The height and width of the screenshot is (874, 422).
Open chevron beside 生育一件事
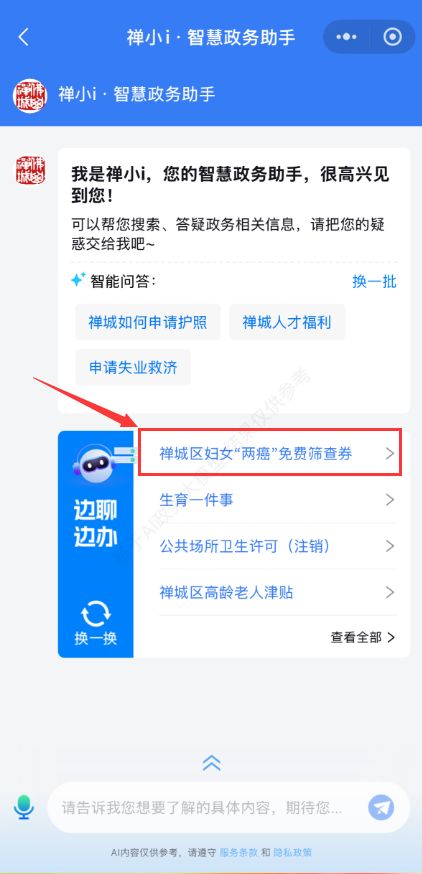tap(390, 500)
